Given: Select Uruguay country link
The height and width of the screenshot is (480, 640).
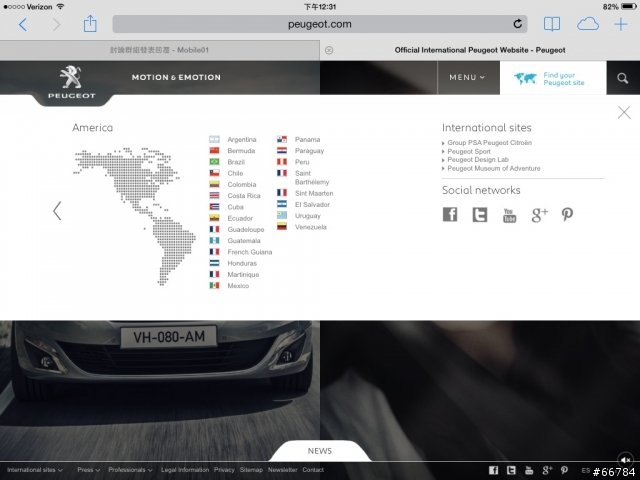Looking at the screenshot, I should (x=308, y=216).
